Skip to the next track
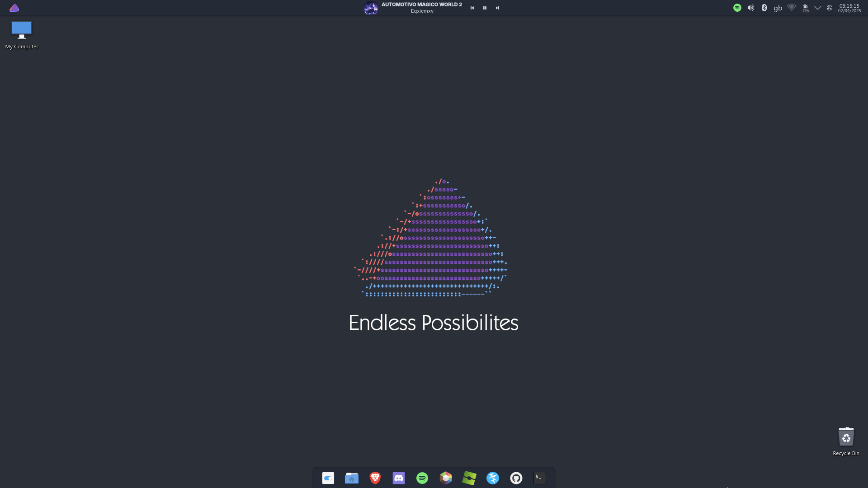The width and height of the screenshot is (868, 488). coord(497,8)
